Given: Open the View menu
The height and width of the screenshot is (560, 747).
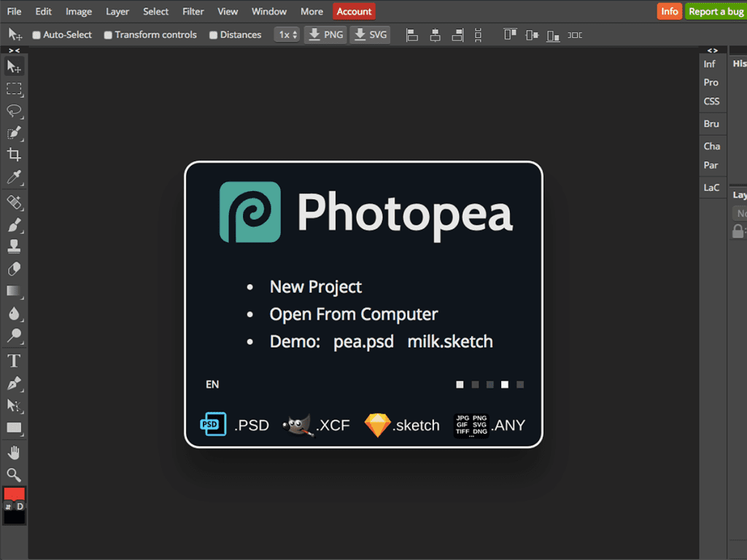Looking at the screenshot, I should 228,12.
